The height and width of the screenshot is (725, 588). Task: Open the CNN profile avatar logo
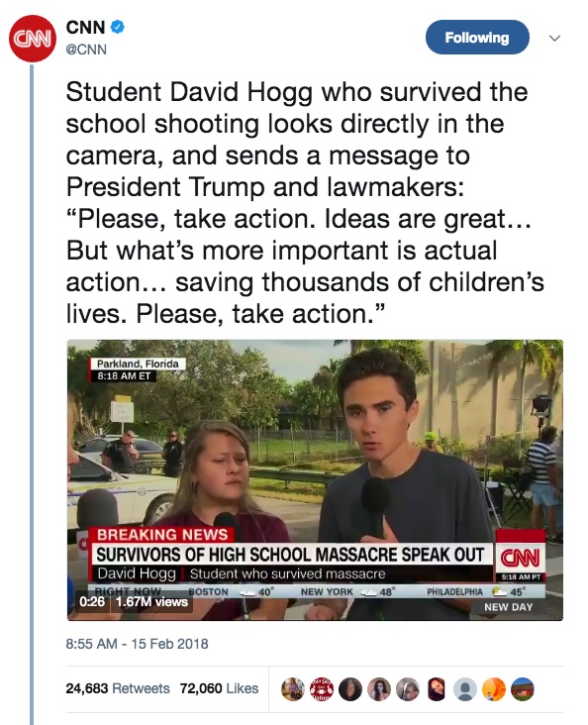[33, 39]
